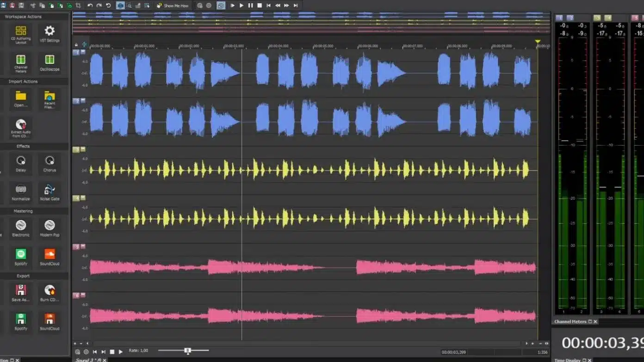Adjust the playback Rate slider
This screenshot has width=644, height=362.
tap(187, 350)
